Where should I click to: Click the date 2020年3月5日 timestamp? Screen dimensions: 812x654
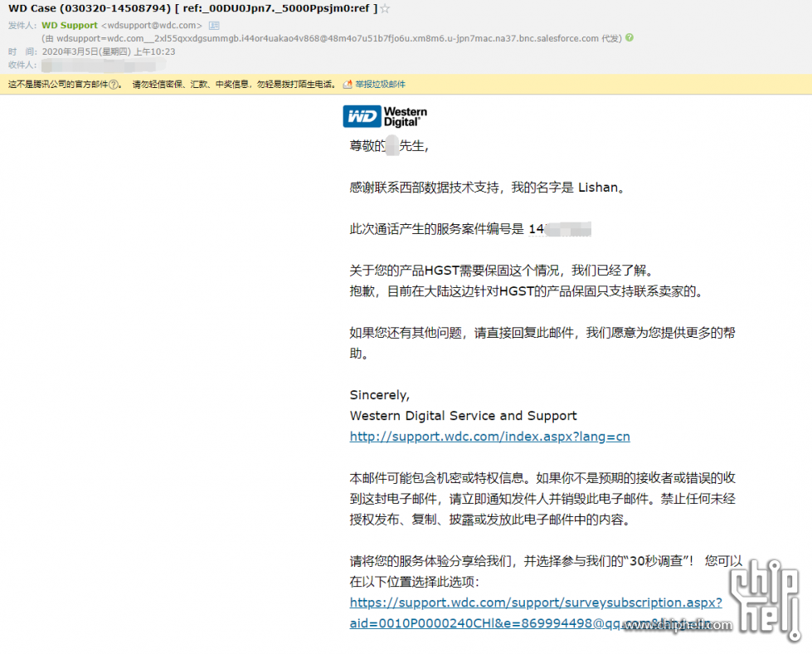[108, 51]
